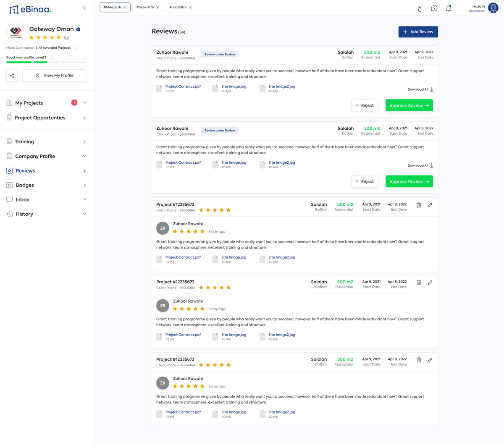504x445 pixels.
Task: Click the My Projects building icon
Action: click(9, 103)
